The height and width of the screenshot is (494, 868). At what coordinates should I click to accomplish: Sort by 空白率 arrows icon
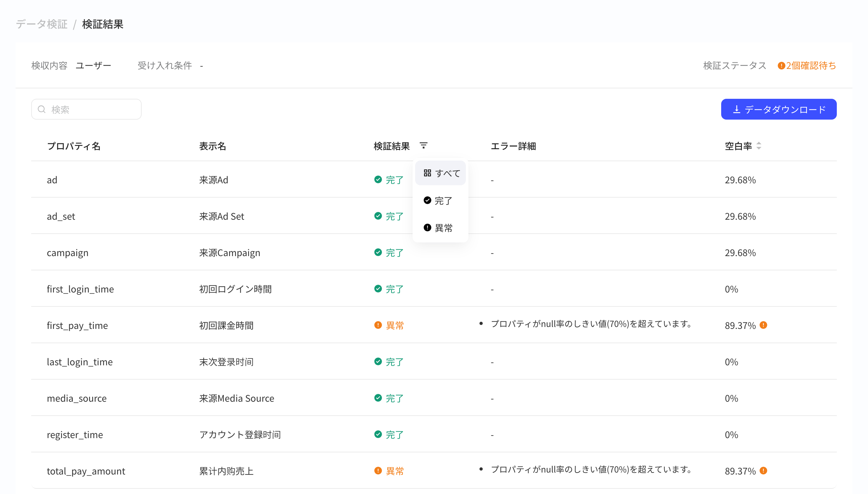coord(759,146)
